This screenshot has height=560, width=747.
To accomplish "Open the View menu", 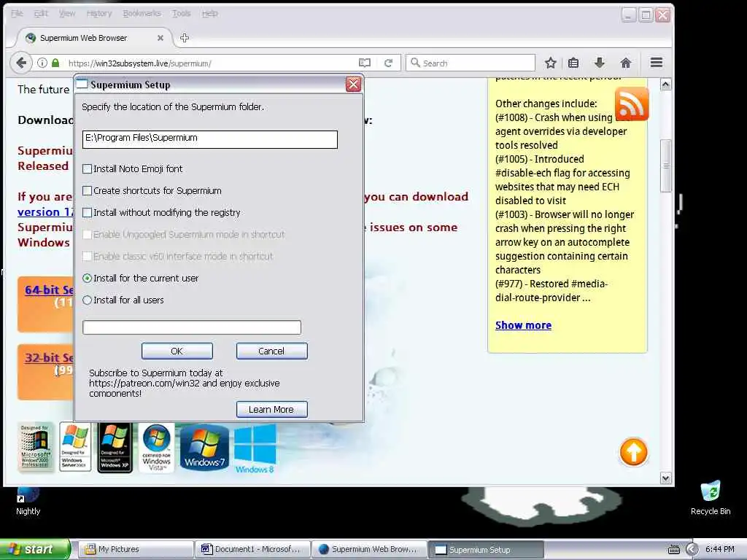I will coord(66,13).
